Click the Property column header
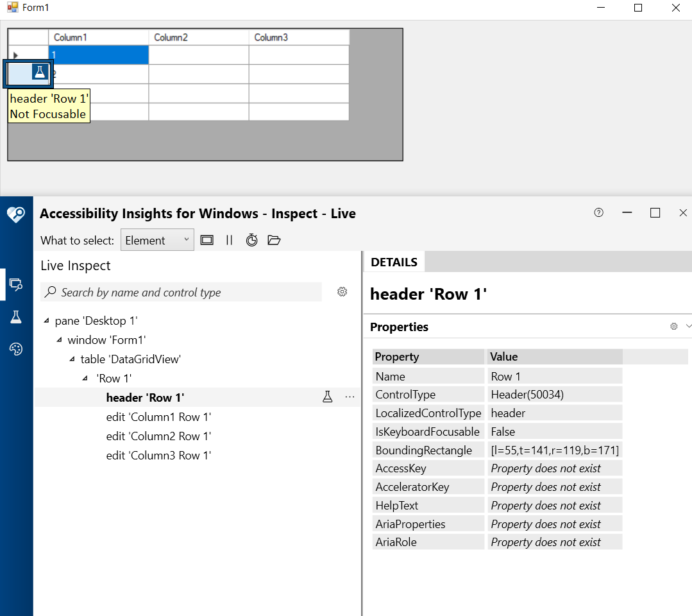This screenshot has height=616, width=692. coord(428,356)
